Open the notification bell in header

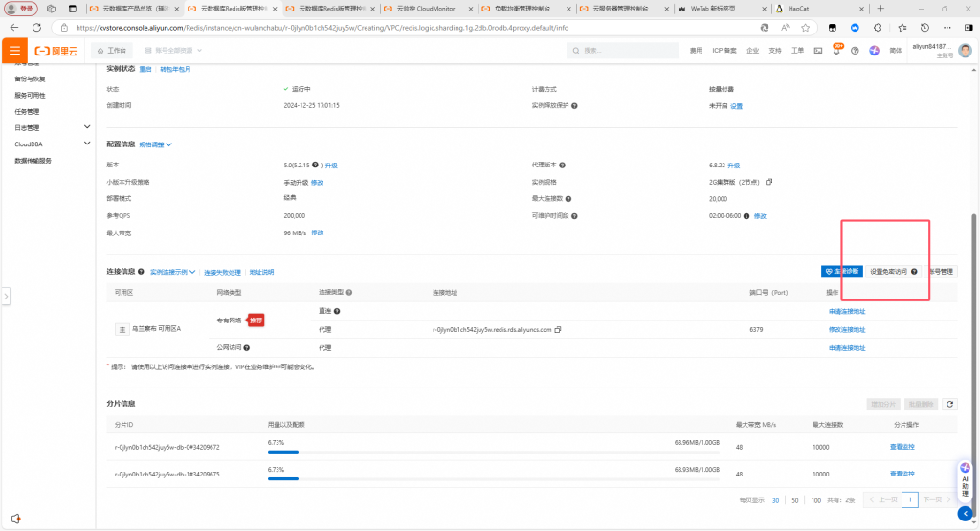coord(837,50)
